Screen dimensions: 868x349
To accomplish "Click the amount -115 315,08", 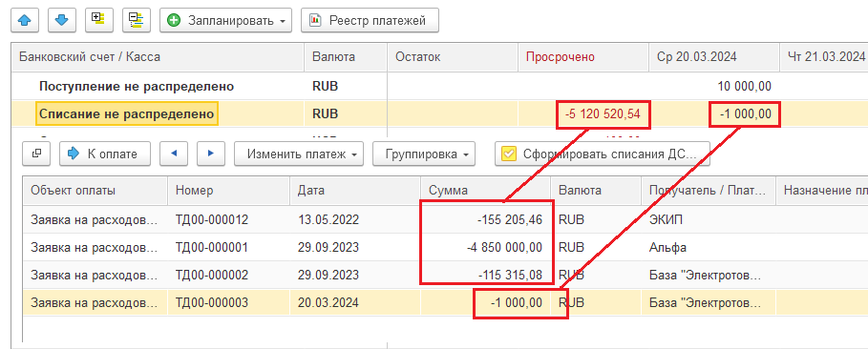I will pos(510,275).
